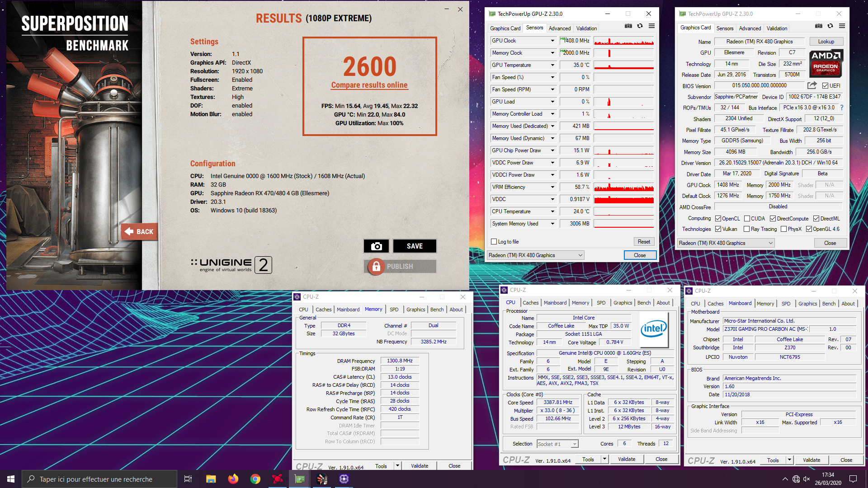Open Windows Start menu
The width and height of the screenshot is (868, 488).
[x=11, y=479]
